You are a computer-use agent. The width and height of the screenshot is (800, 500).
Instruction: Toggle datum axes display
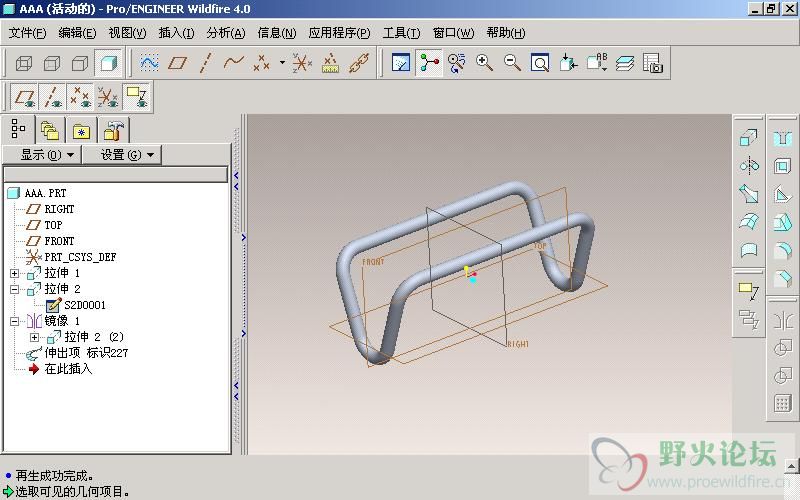pyautogui.click(x=53, y=96)
